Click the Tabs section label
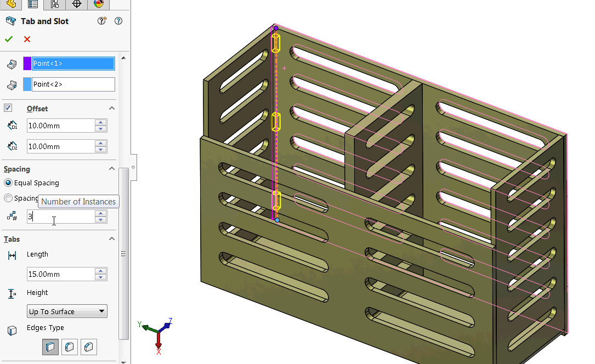 [x=12, y=239]
